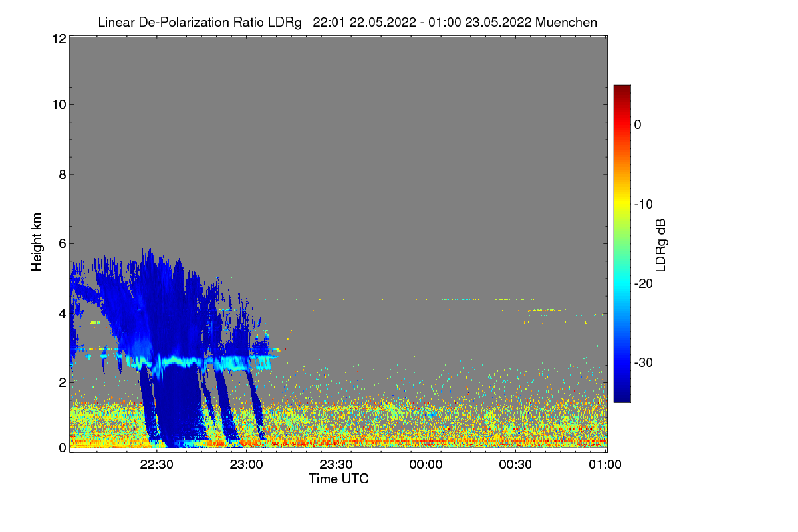Click the date range "22:01 22.05.2022 - 01:00 23.05.2022"

click(x=422, y=22)
